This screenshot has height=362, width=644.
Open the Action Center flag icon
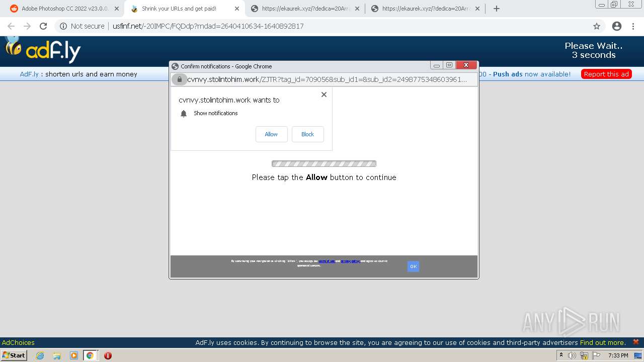coord(596,355)
